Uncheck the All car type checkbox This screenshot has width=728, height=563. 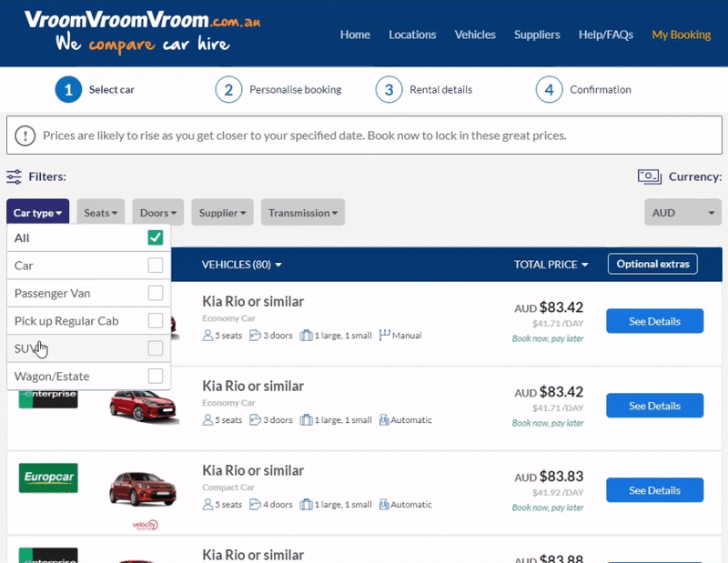click(x=156, y=237)
